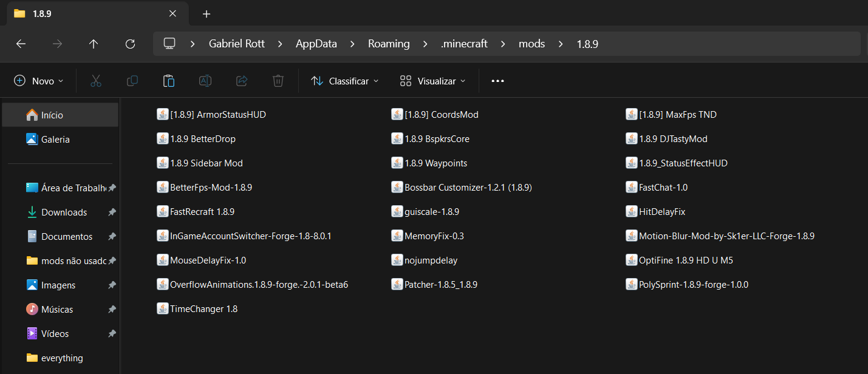Click the forward navigation arrow
Image resolution: width=868 pixels, height=374 pixels.
point(57,44)
